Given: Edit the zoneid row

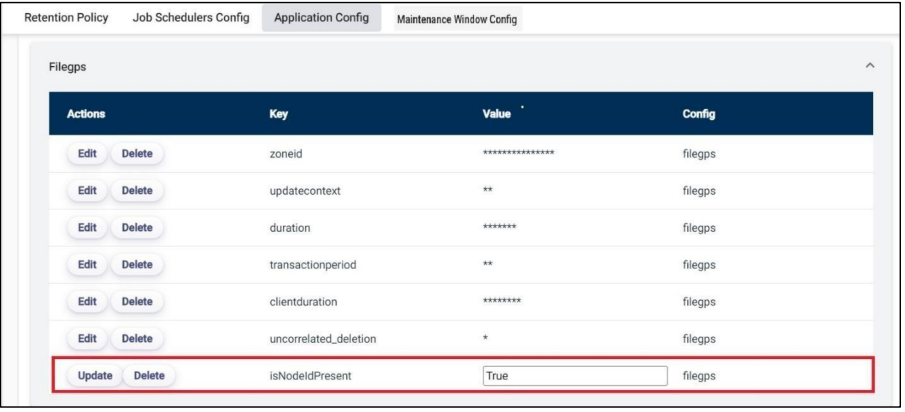Looking at the screenshot, I should tap(87, 154).
